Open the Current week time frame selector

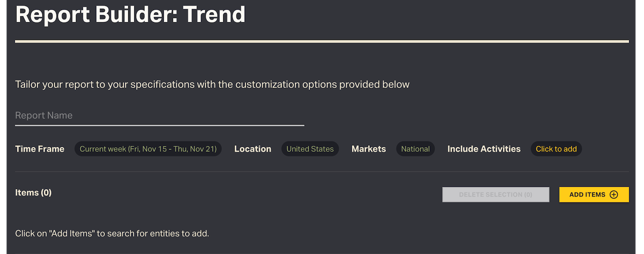pyautogui.click(x=148, y=149)
